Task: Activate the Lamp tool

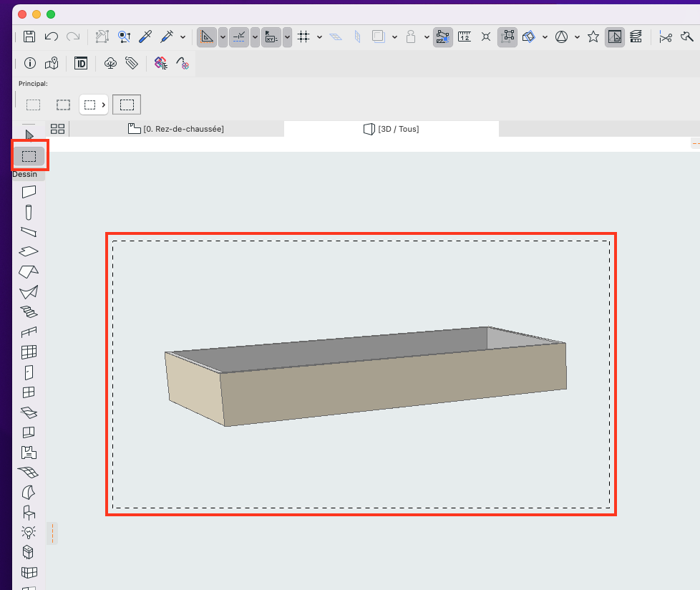Action: click(x=29, y=532)
